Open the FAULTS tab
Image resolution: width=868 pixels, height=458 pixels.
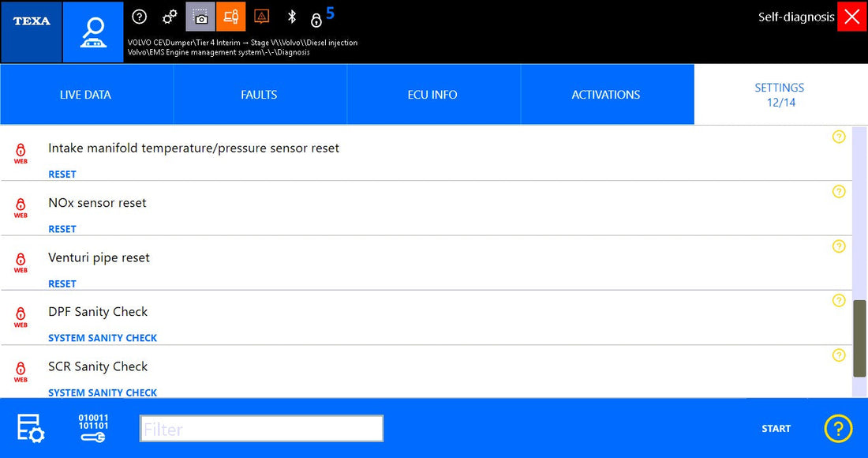260,94
